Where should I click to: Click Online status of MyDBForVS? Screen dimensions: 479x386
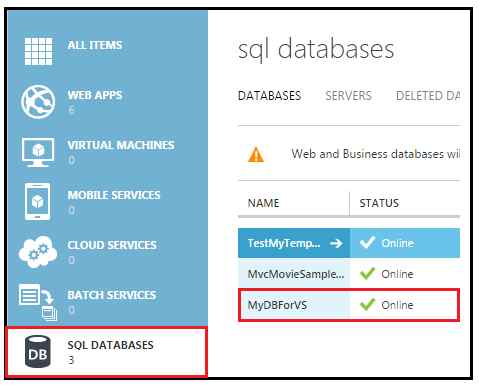[397, 305]
